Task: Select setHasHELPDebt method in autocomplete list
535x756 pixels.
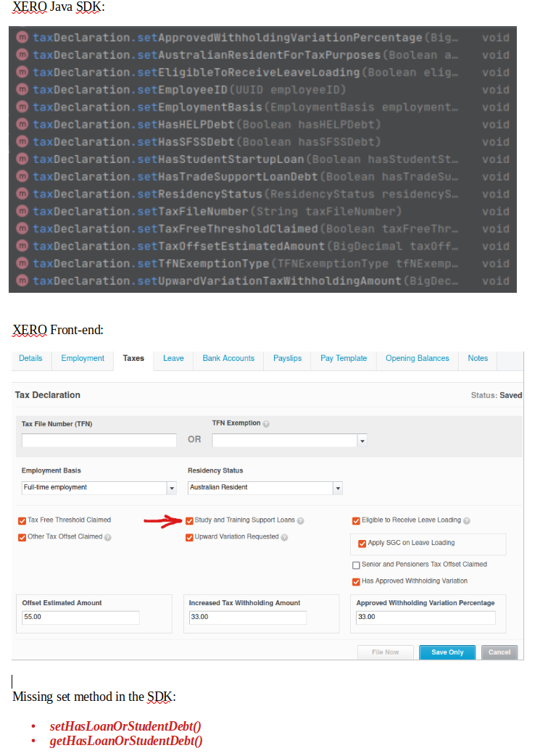Action: click(x=262, y=125)
